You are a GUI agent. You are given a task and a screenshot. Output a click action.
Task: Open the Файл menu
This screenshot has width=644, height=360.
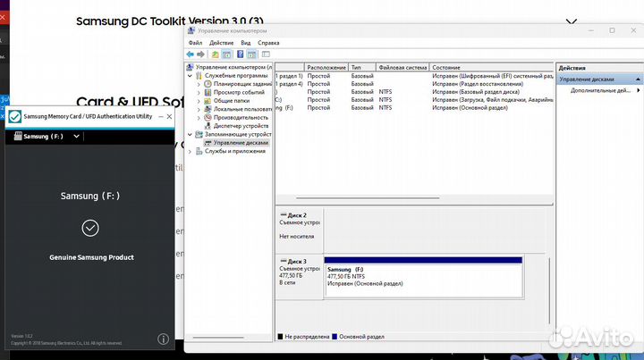click(195, 43)
